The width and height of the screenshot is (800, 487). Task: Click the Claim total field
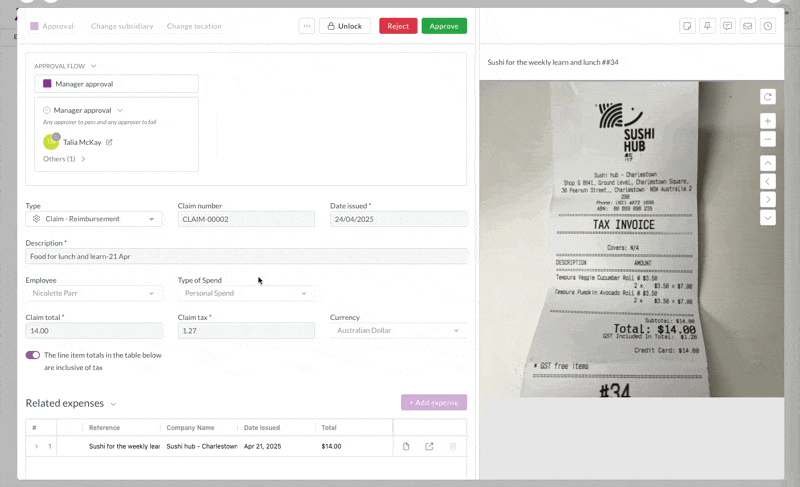pos(94,330)
